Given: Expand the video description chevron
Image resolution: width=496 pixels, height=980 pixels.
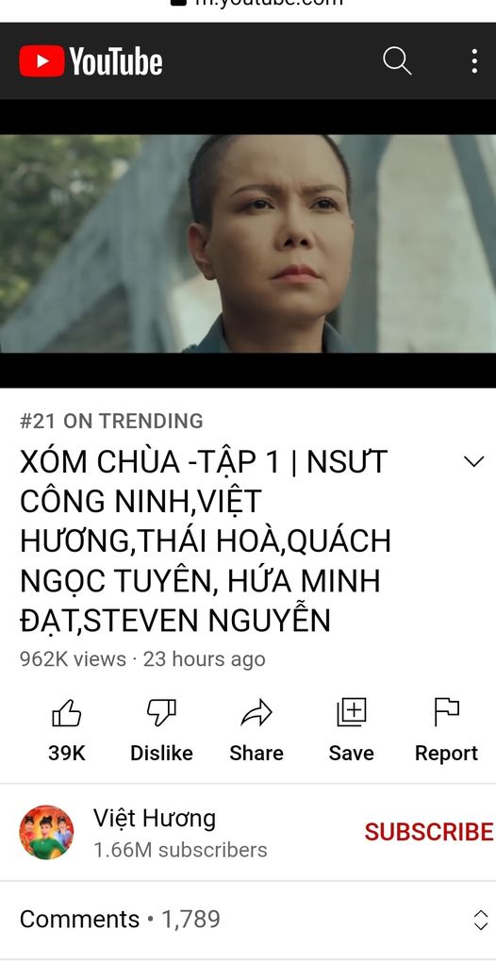Looking at the screenshot, I should 474,462.
